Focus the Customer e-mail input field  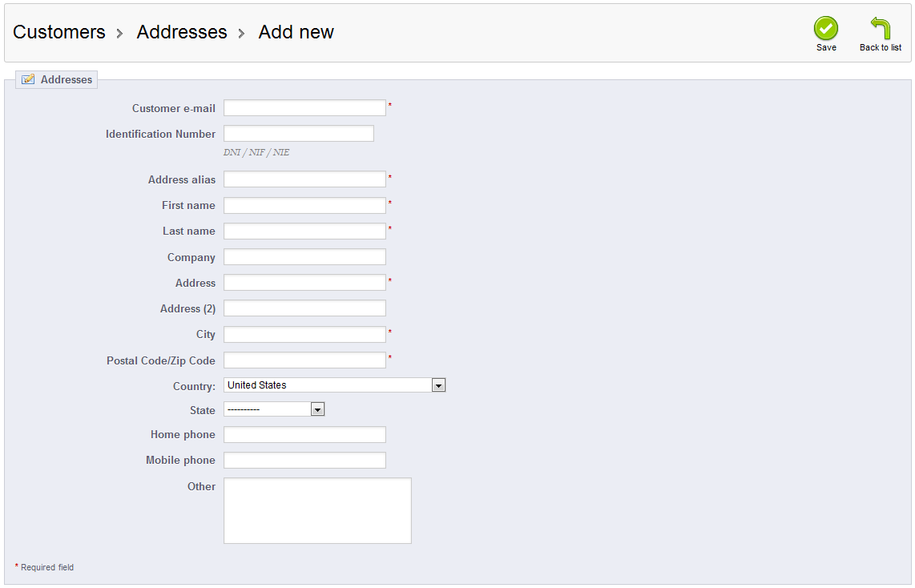[x=304, y=108]
